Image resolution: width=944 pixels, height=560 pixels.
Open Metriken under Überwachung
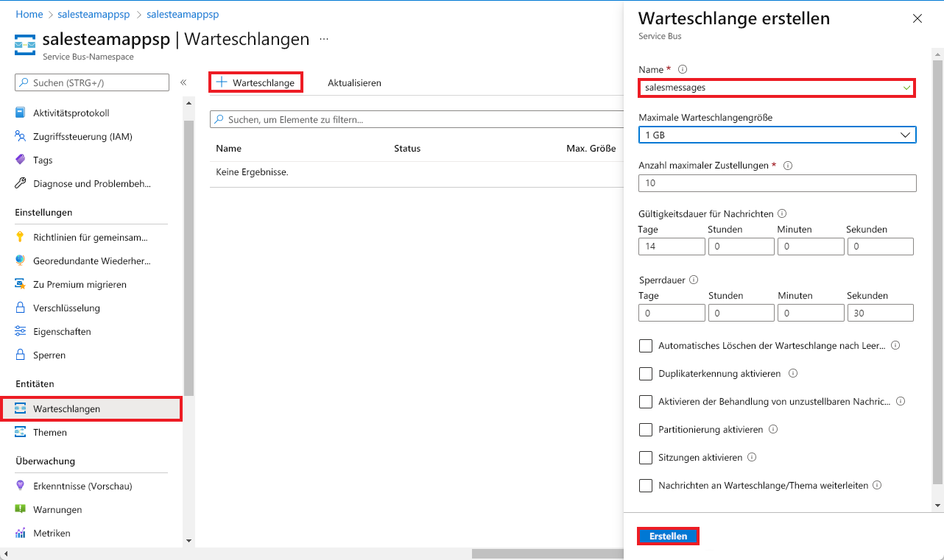52,533
